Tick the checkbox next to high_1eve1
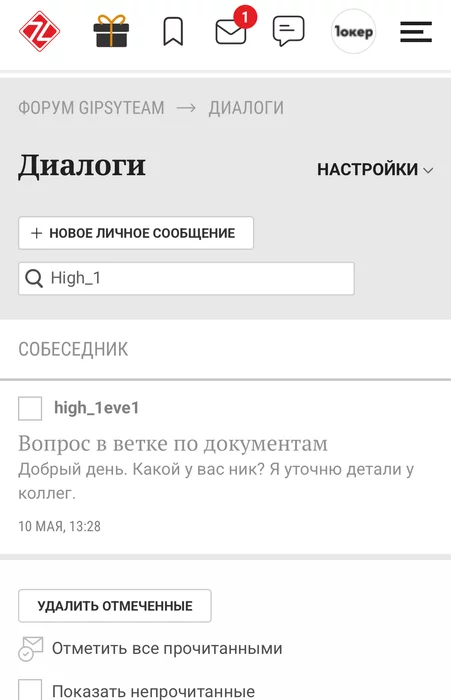 30,408
